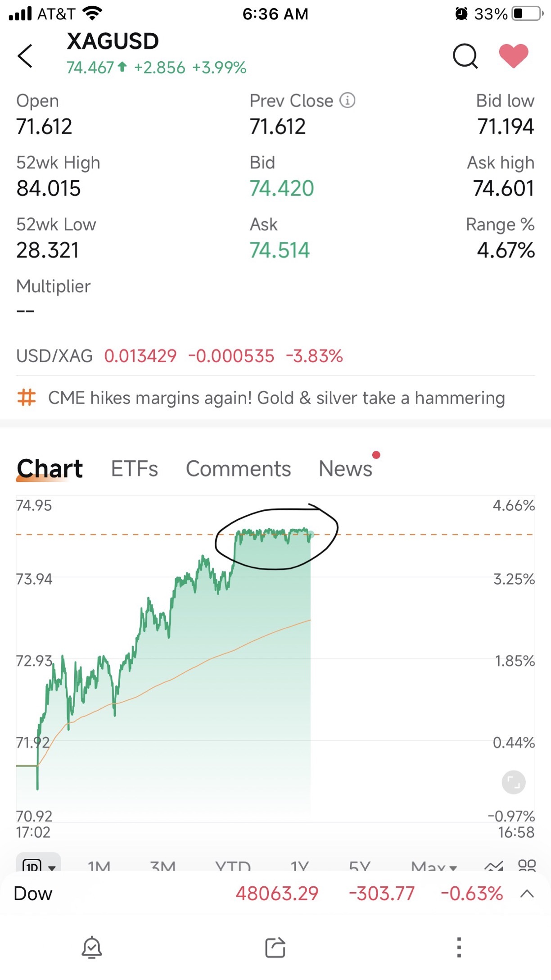Open the 1D interval dropdown
Screen dimensions: 551x980
pos(39,864)
